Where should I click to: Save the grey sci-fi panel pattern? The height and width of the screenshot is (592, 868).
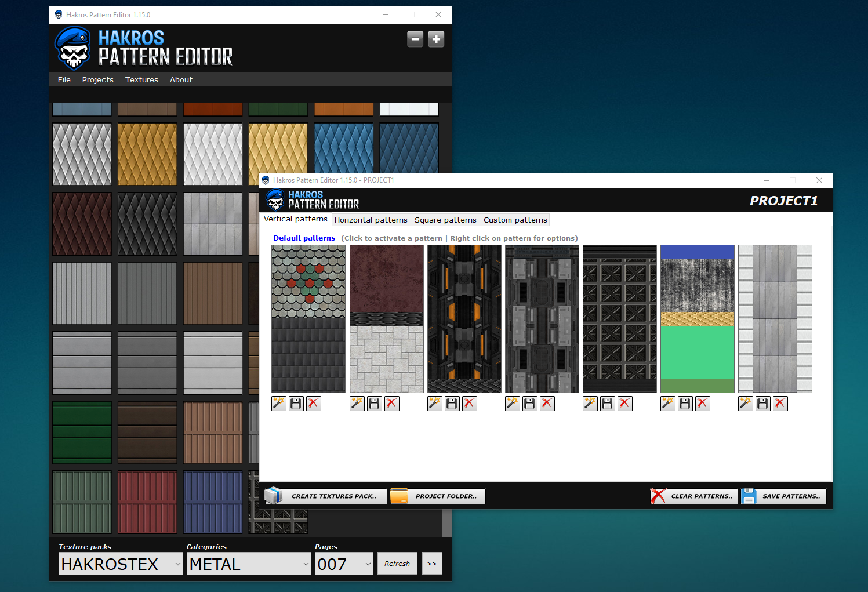pyautogui.click(x=530, y=404)
